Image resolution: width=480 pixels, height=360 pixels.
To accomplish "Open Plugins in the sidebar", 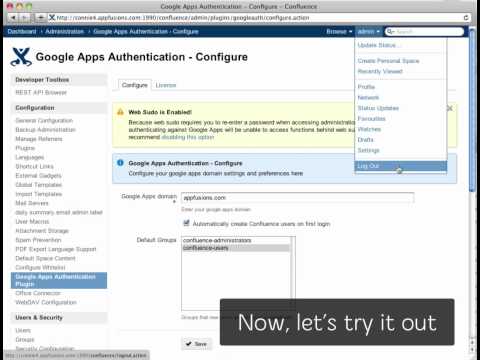I will pos(25,148).
